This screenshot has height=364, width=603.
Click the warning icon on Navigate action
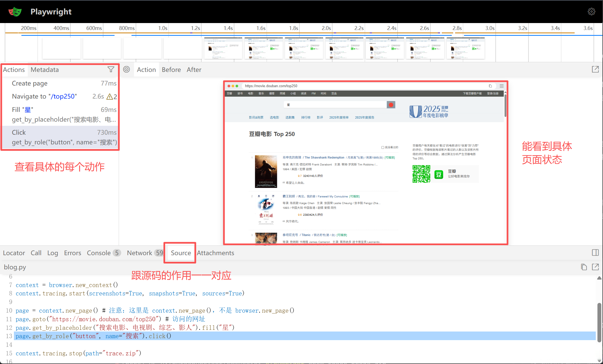[x=110, y=97]
